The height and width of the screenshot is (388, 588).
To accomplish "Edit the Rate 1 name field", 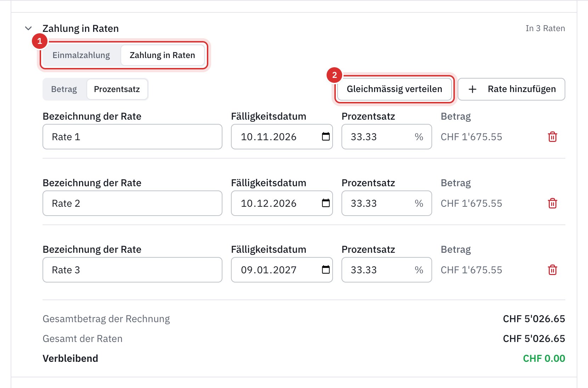I will point(132,137).
